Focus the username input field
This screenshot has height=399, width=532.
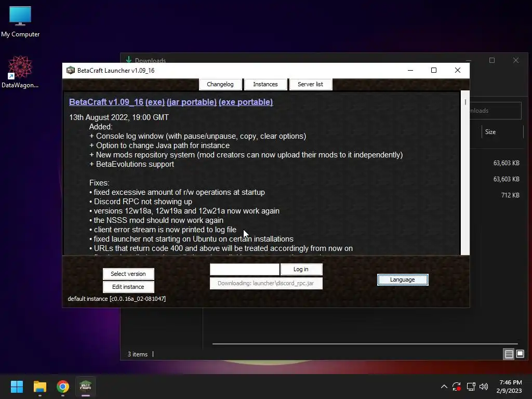(245, 270)
